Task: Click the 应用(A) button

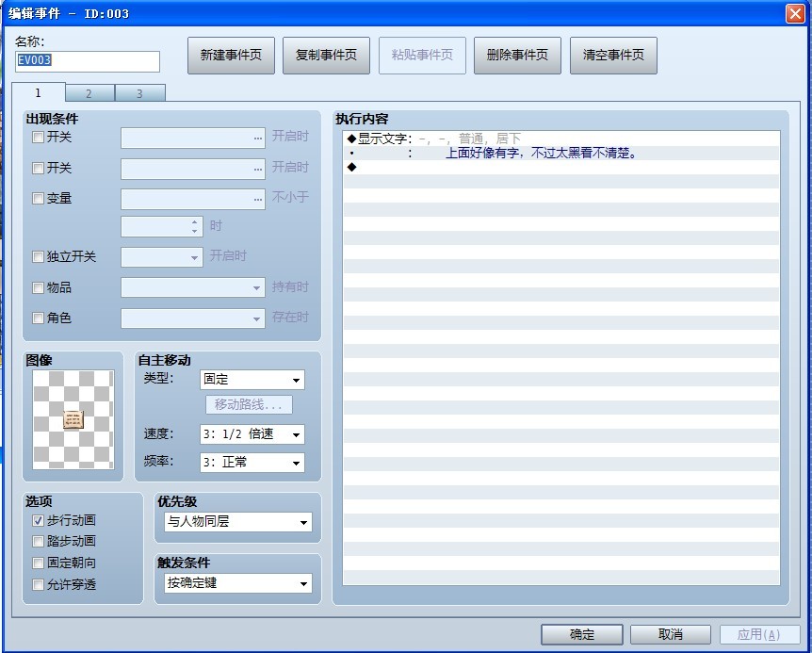Action: tap(759, 634)
